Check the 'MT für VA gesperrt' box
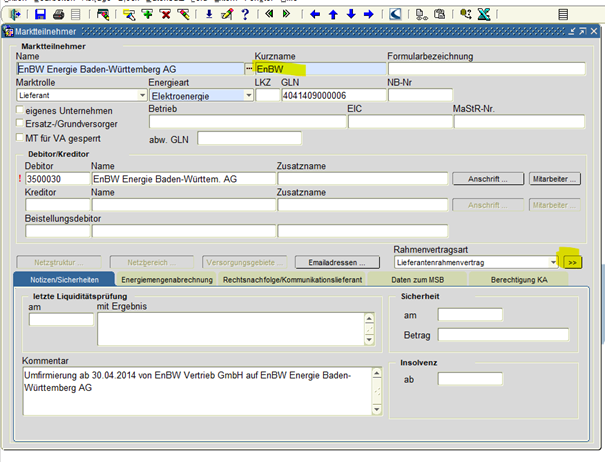Viewport: 605px width, 462px height. 19,138
